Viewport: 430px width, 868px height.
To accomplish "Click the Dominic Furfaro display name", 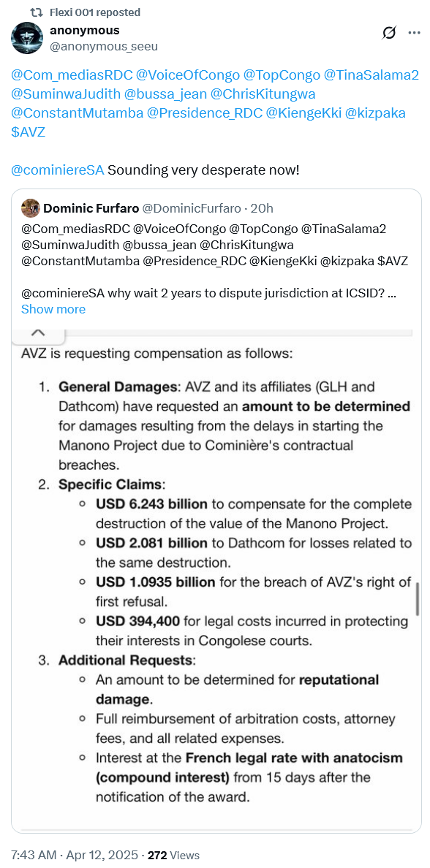I will [91, 209].
